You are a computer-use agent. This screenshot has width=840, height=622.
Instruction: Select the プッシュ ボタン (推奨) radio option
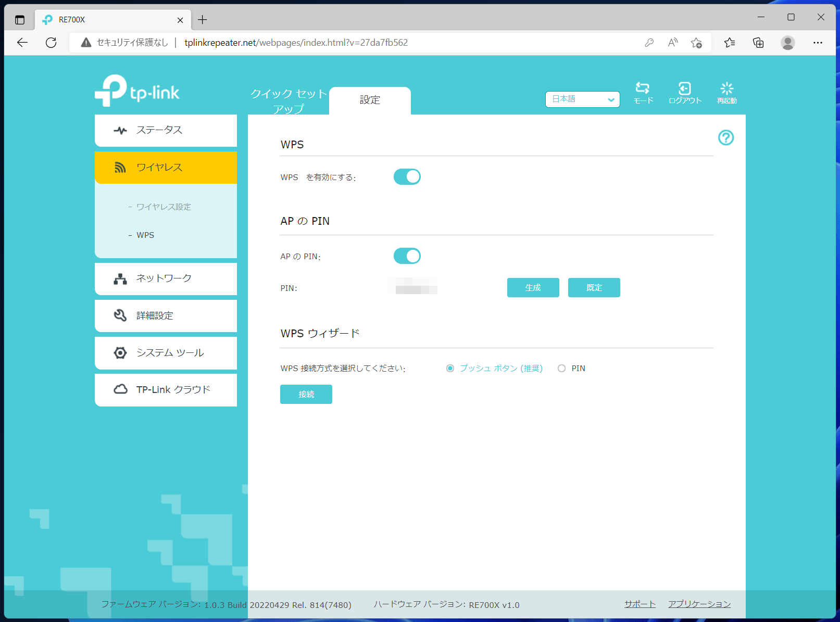click(450, 369)
